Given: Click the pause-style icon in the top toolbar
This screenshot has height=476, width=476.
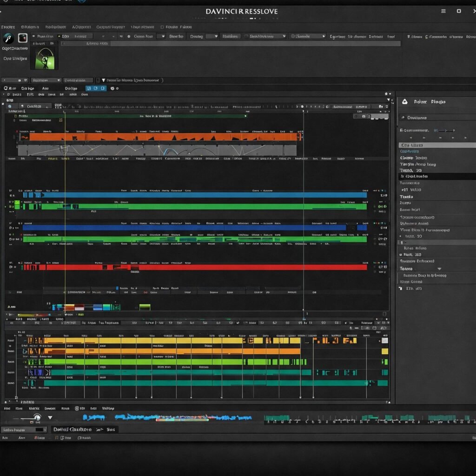Looking at the screenshot, I should click(121, 36).
